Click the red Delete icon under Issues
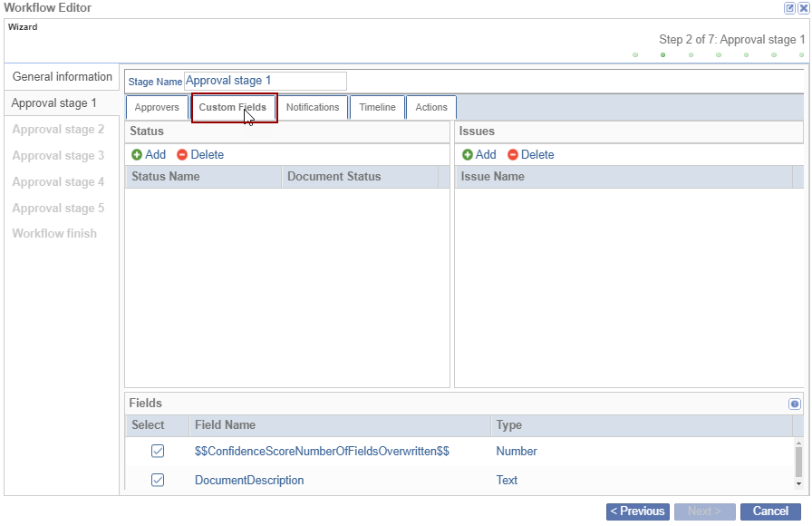Viewport: 812px width, 526px height. 513,155
